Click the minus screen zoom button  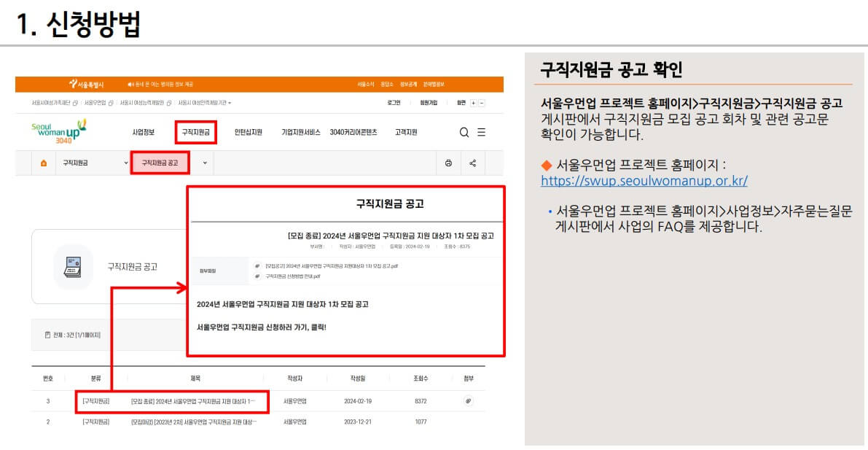pos(482,103)
